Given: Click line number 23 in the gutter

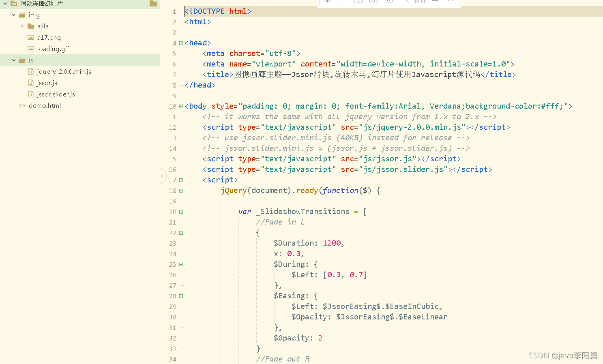Looking at the screenshot, I should point(173,243).
